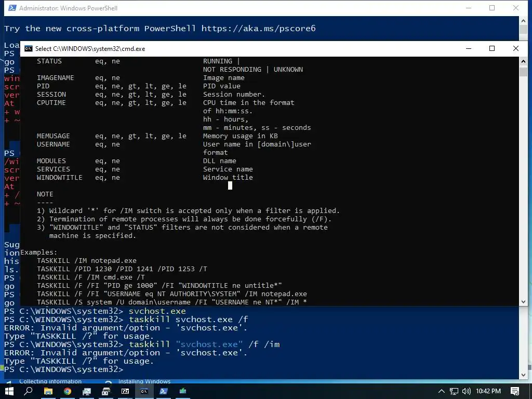Open cmd.exe window system menu icon
The width and height of the screenshot is (532, 399).
point(29,48)
